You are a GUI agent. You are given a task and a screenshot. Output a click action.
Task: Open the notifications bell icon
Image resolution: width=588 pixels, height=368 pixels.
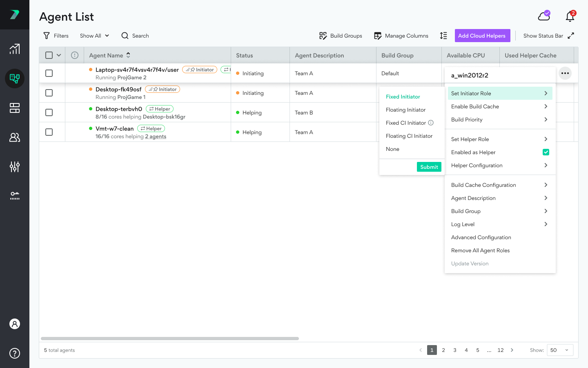tap(570, 16)
